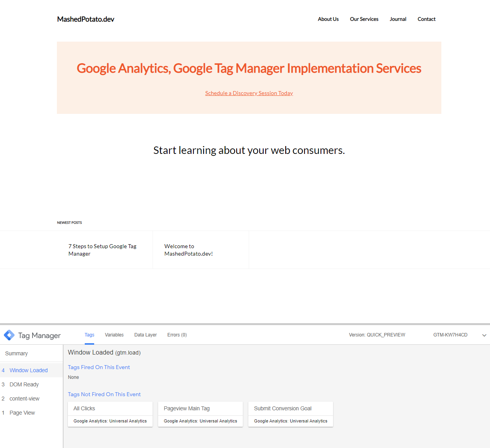
Task: Expand the debug panel chevron beside GTM-KW7H4CD
Action: click(484, 335)
